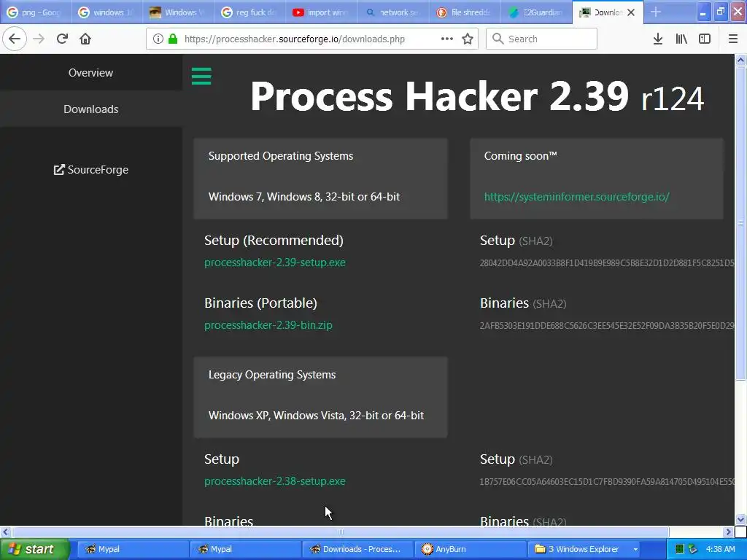The image size is (747, 560).
Task: Switch to the 'file shredd' tab
Action: click(x=465, y=12)
